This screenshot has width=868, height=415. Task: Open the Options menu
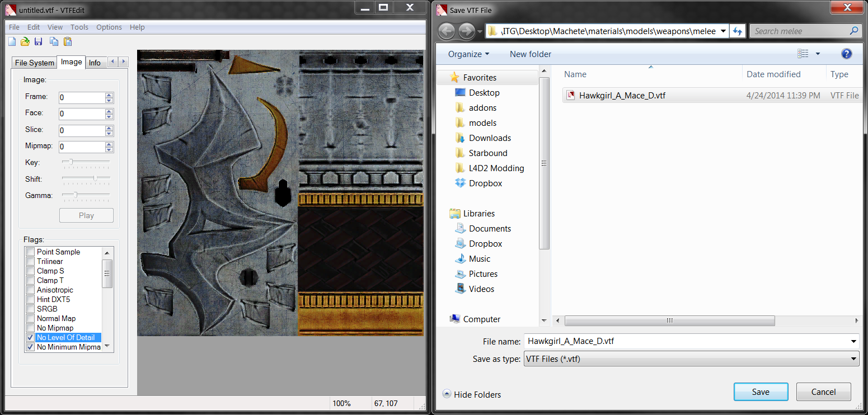[109, 27]
